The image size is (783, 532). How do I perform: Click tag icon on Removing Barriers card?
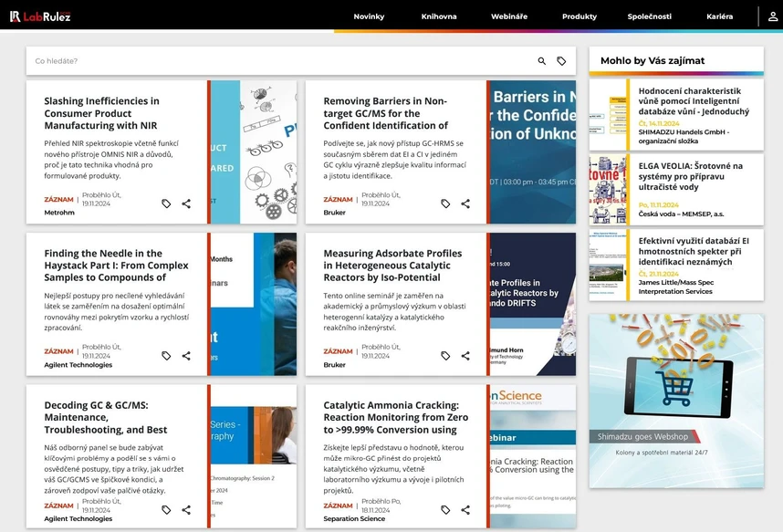pyautogui.click(x=445, y=203)
